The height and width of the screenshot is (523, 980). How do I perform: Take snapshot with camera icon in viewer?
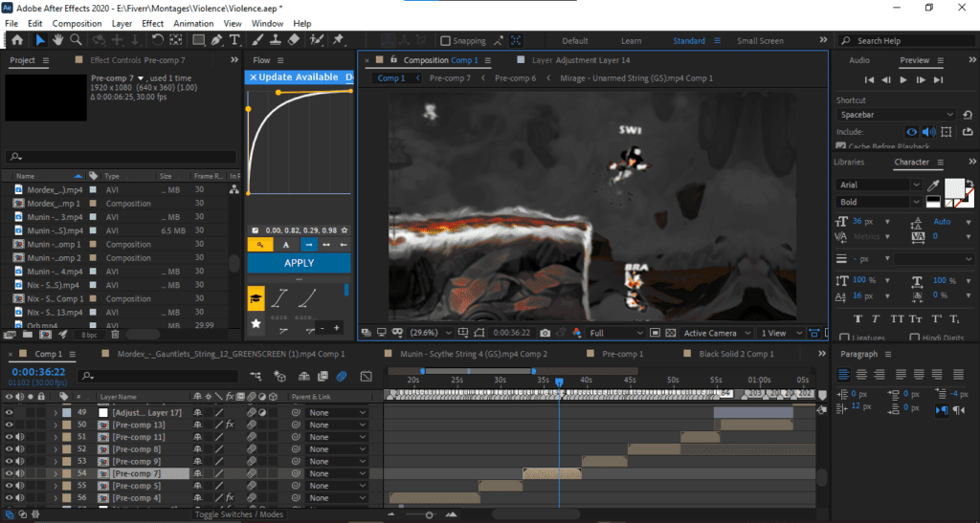pos(545,333)
